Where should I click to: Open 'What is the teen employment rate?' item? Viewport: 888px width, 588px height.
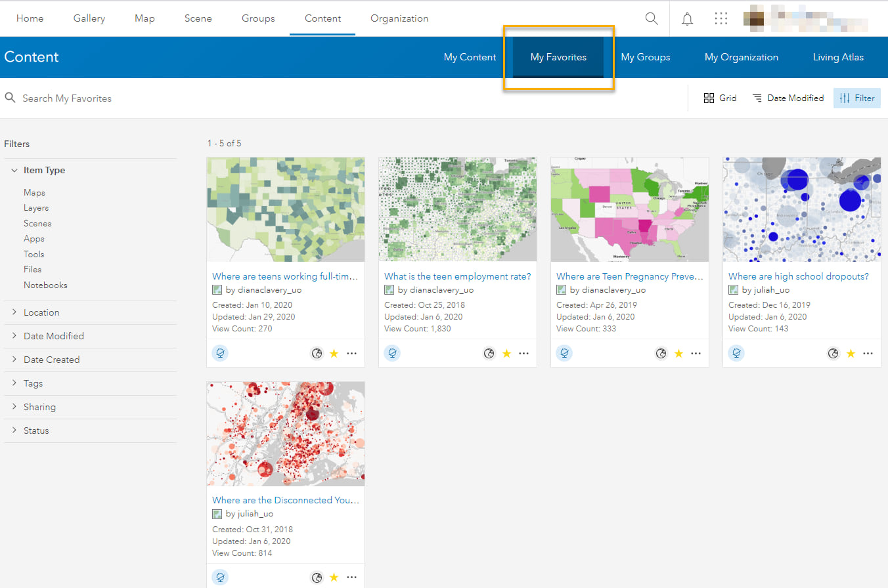(457, 276)
